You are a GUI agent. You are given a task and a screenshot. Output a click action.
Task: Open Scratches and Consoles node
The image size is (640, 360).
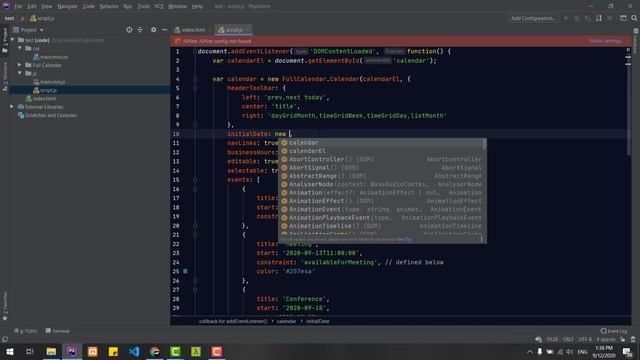pos(47,115)
